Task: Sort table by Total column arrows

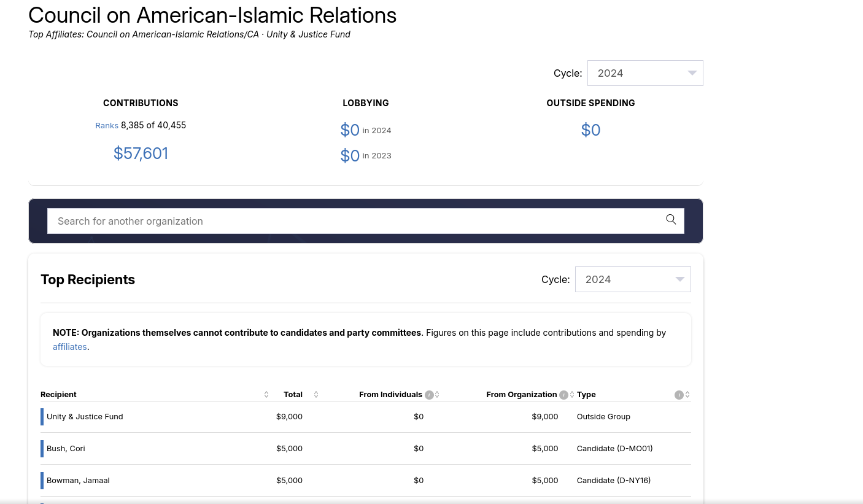Action: (316, 395)
